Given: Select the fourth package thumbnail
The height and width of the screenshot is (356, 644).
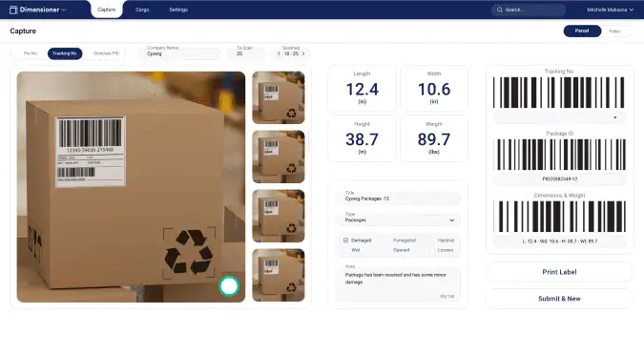Looking at the screenshot, I should click(279, 275).
